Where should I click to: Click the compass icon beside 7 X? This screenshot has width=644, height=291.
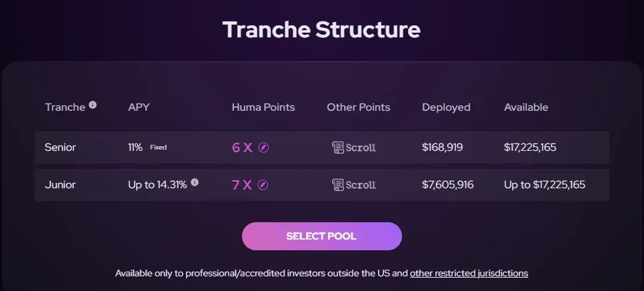click(263, 185)
